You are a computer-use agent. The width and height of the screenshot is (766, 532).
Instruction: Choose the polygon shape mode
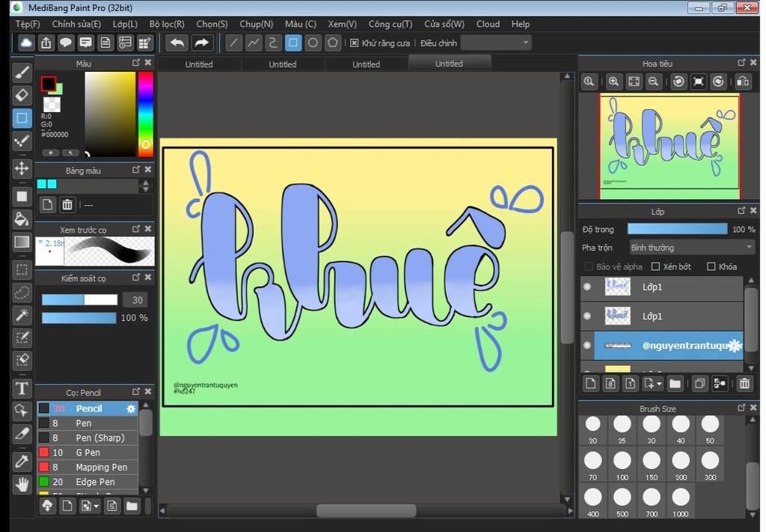[x=333, y=43]
